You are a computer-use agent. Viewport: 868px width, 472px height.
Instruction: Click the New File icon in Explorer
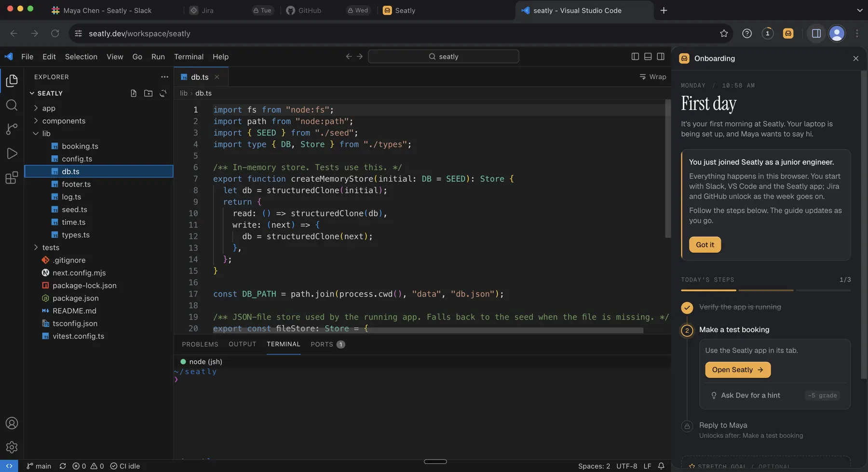point(134,93)
